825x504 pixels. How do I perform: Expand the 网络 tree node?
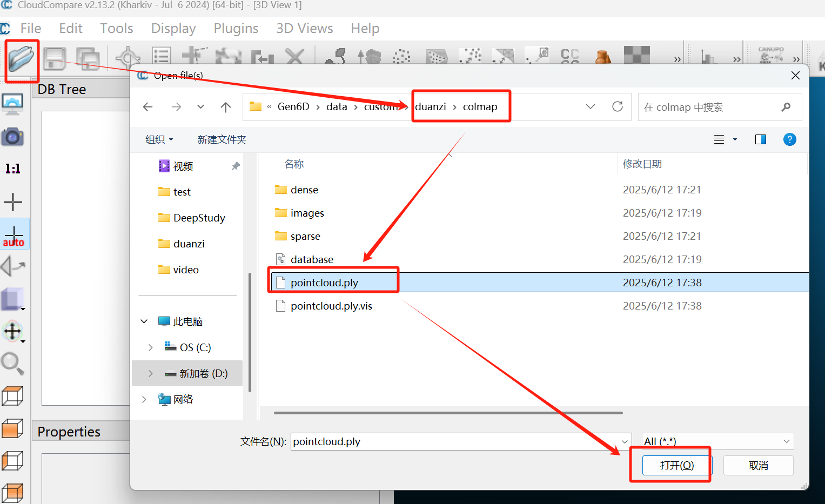click(x=144, y=399)
